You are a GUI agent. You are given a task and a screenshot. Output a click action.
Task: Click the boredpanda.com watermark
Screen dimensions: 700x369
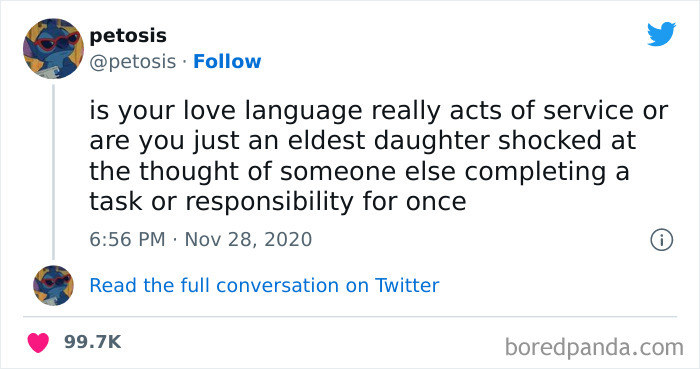tap(594, 347)
